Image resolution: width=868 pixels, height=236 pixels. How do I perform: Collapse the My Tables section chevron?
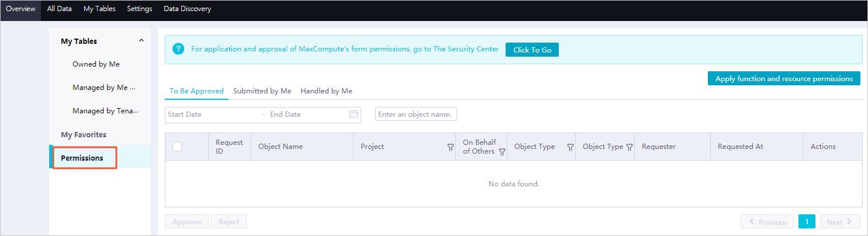[141, 41]
